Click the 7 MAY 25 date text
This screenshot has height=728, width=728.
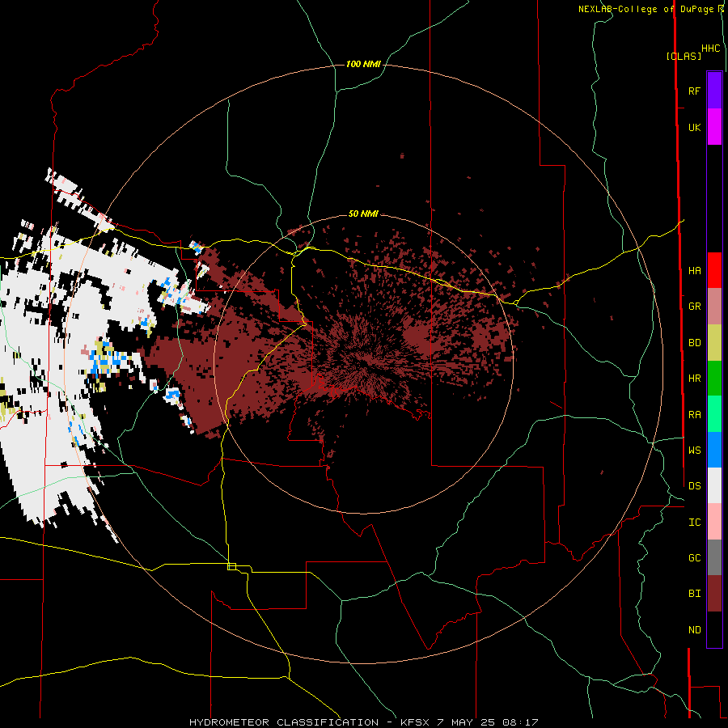click(466, 722)
